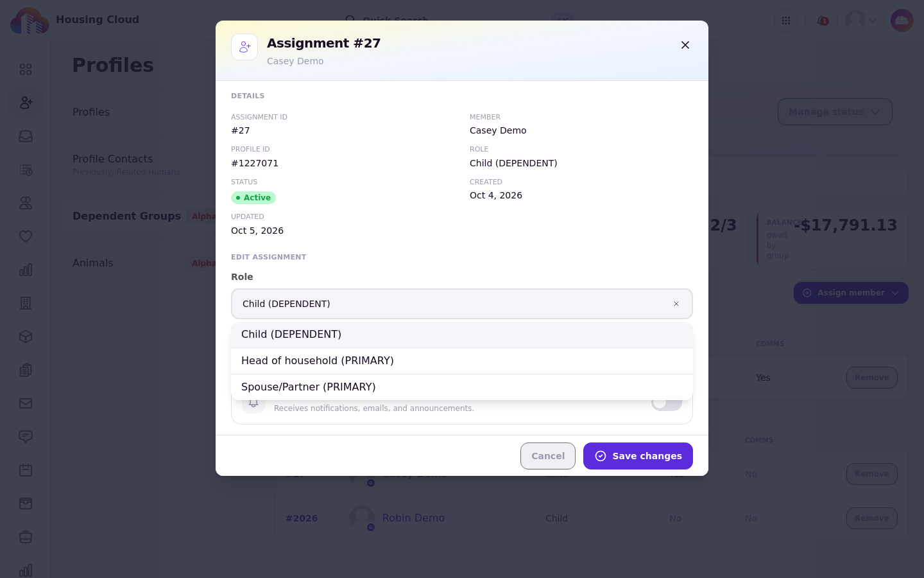924x578 pixels.
Task: Open the Robin Demo profile link
Action: click(x=413, y=518)
